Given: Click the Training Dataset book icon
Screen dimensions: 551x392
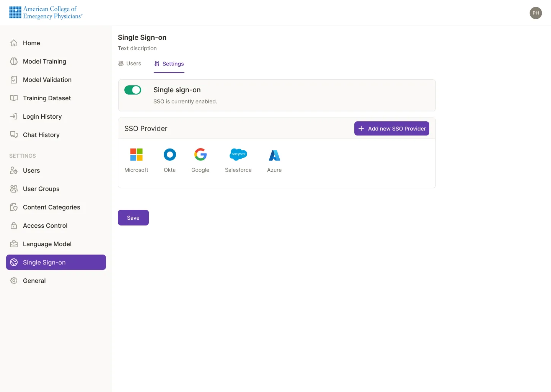Looking at the screenshot, I should [x=14, y=98].
